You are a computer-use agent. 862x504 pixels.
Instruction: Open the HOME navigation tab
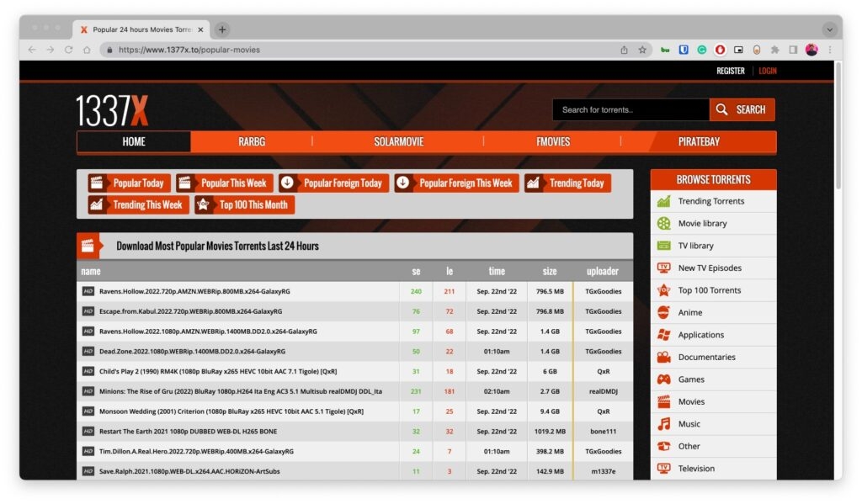(134, 141)
